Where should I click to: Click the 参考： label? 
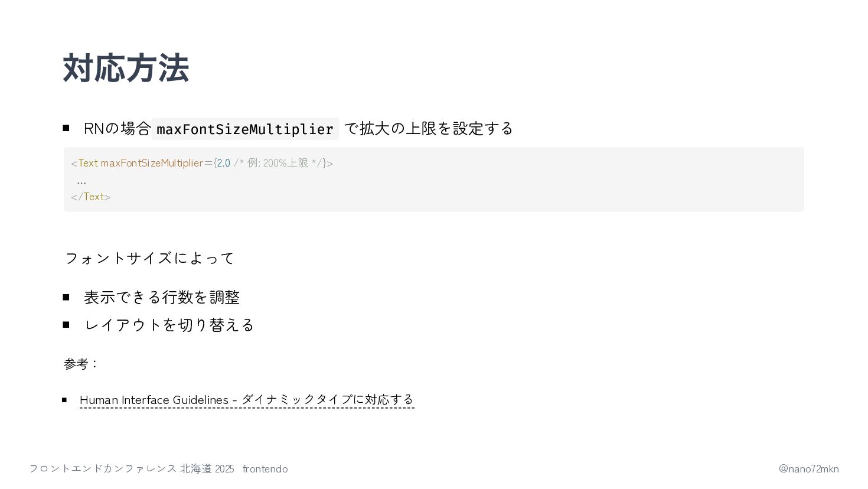(x=81, y=364)
